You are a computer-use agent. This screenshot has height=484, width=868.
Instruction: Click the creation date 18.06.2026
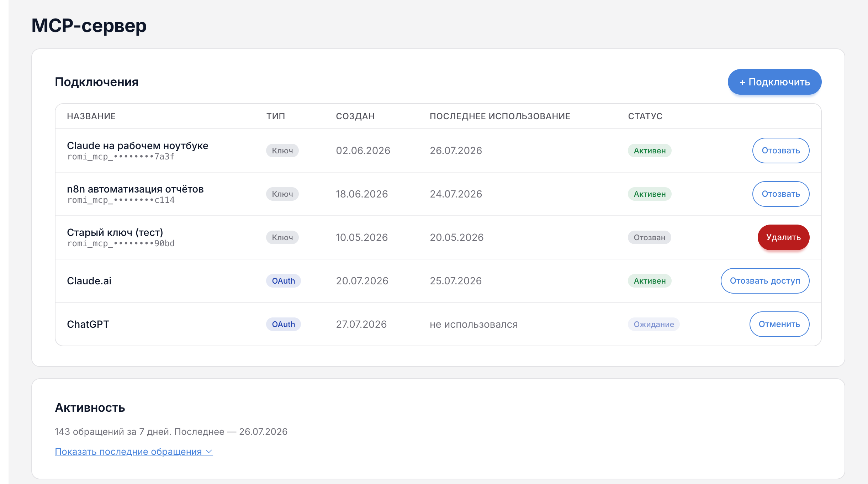[362, 194]
